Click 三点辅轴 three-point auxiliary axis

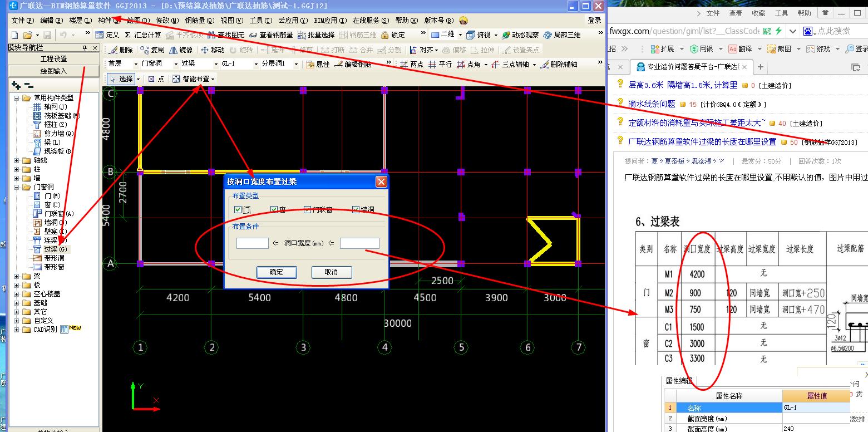512,64
